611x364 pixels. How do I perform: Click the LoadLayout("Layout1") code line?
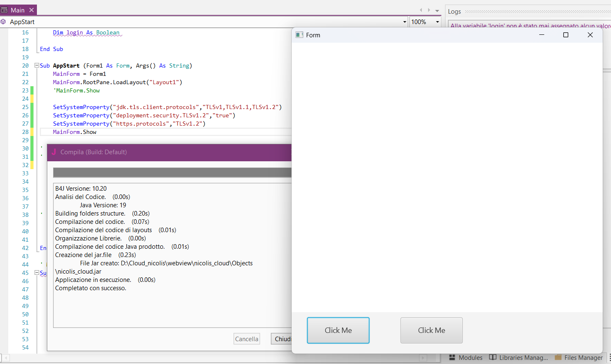tap(118, 83)
